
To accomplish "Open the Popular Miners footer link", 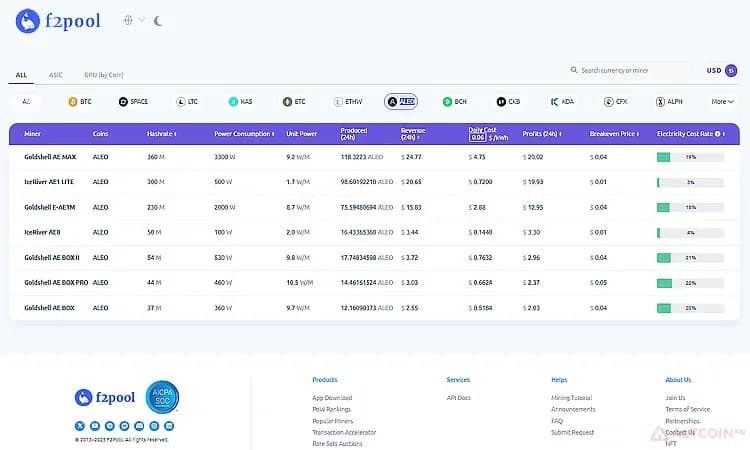I will tap(332, 421).
